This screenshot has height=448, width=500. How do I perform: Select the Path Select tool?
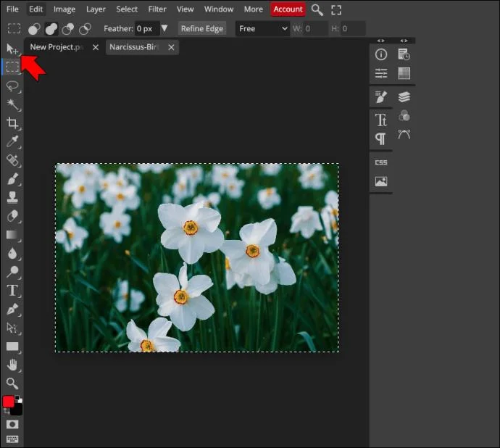point(12,328)
